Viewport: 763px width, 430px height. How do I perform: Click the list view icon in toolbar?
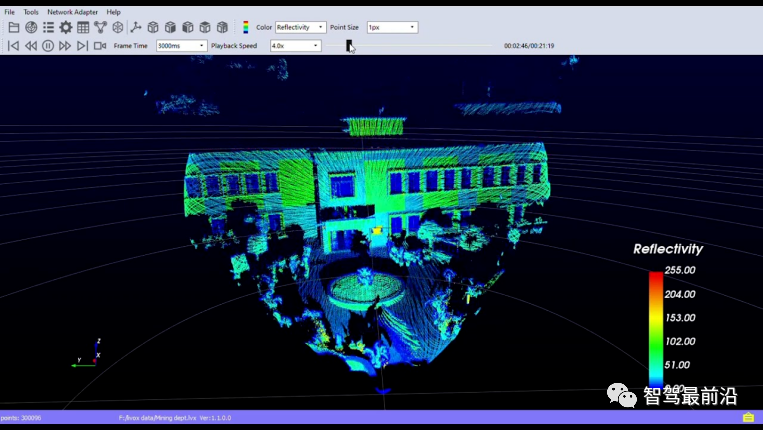[x=48, y=27]
